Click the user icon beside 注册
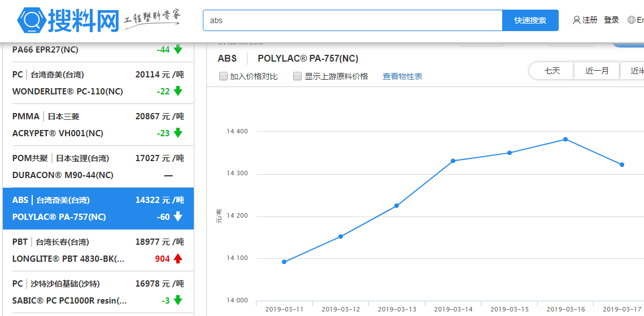This screenshot has width=644, height=316. coord(576,20)
